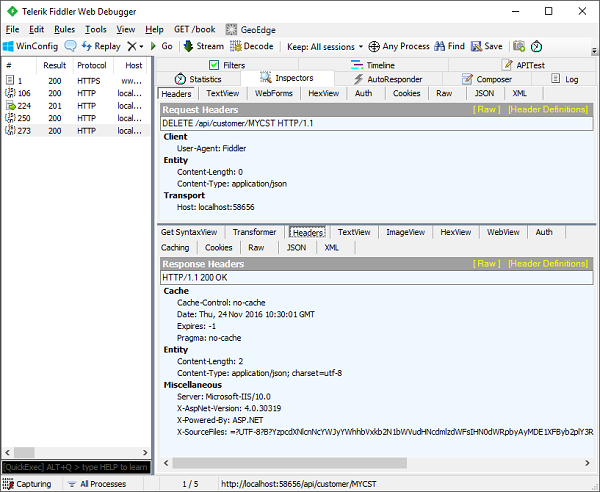Click response headers scroll right arrow

point(587,463)
